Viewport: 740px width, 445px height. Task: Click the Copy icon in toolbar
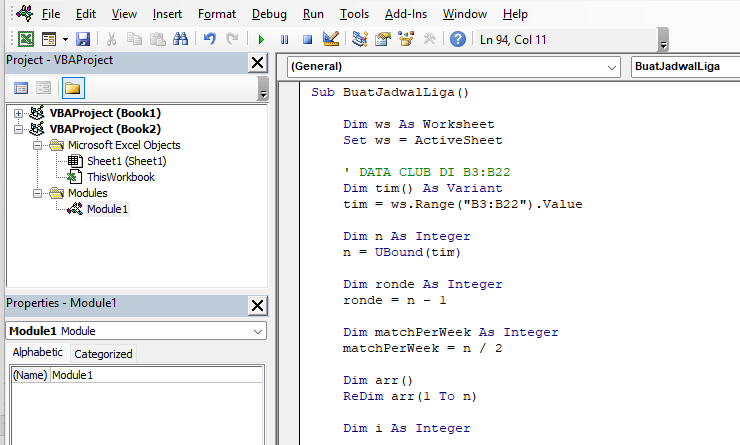tap(135, 39)
